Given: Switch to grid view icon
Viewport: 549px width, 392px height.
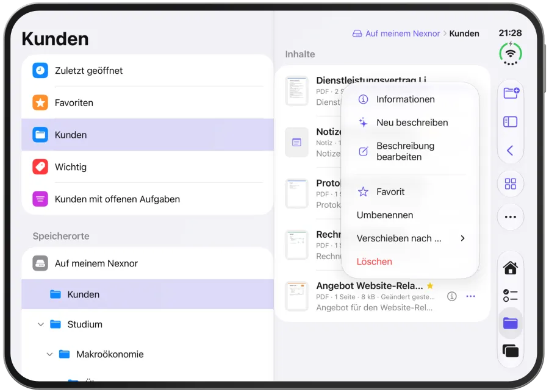Looking at the screenshot, I should (x=511, y=184).
